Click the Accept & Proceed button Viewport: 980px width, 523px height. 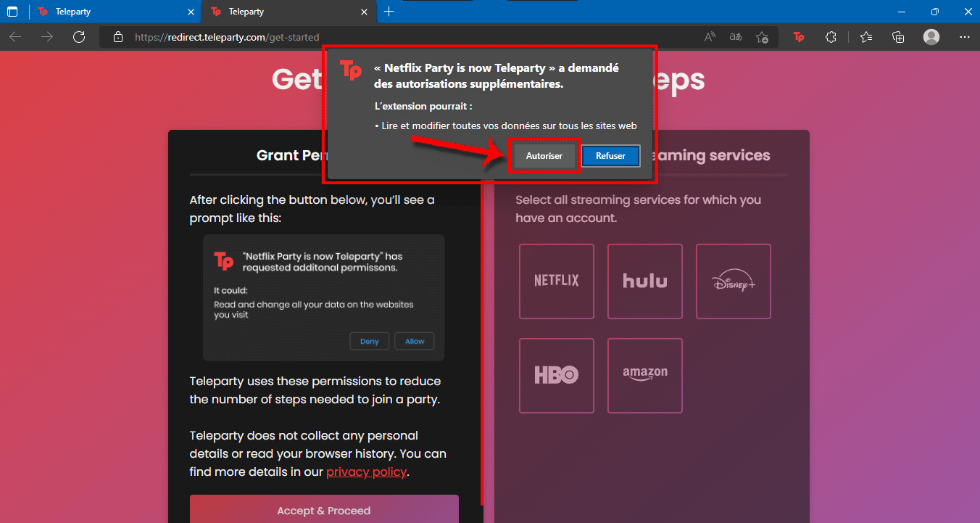tap(324, 509)
